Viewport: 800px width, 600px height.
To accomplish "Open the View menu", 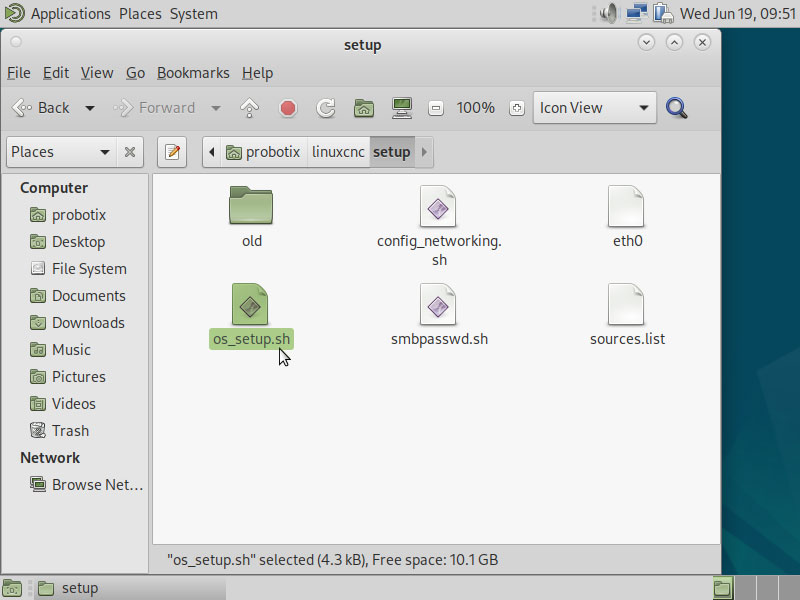I will (x=97, y=73).
